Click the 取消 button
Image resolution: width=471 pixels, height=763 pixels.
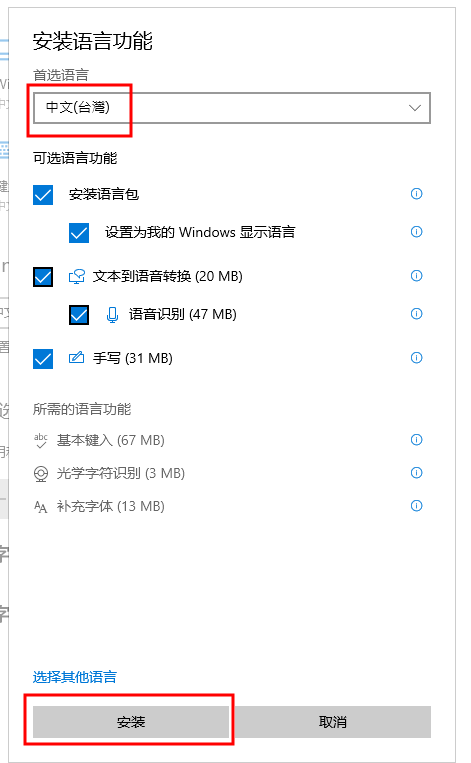[333, 722]
